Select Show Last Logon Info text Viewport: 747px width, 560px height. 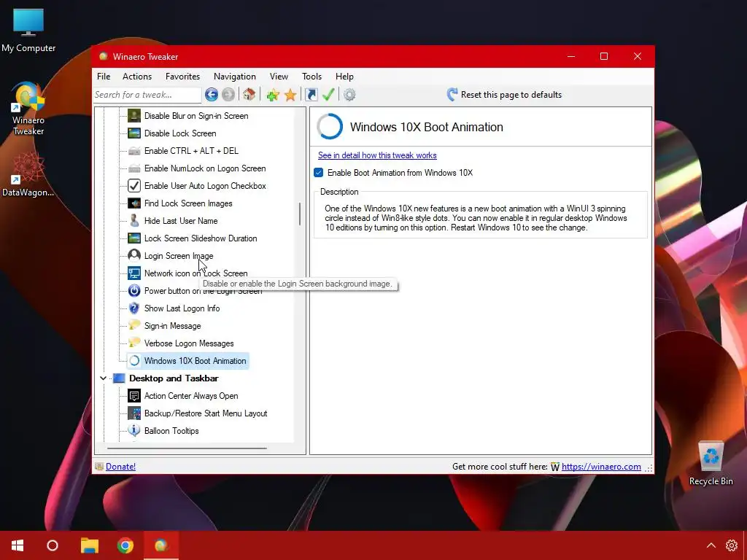(182, 308)
